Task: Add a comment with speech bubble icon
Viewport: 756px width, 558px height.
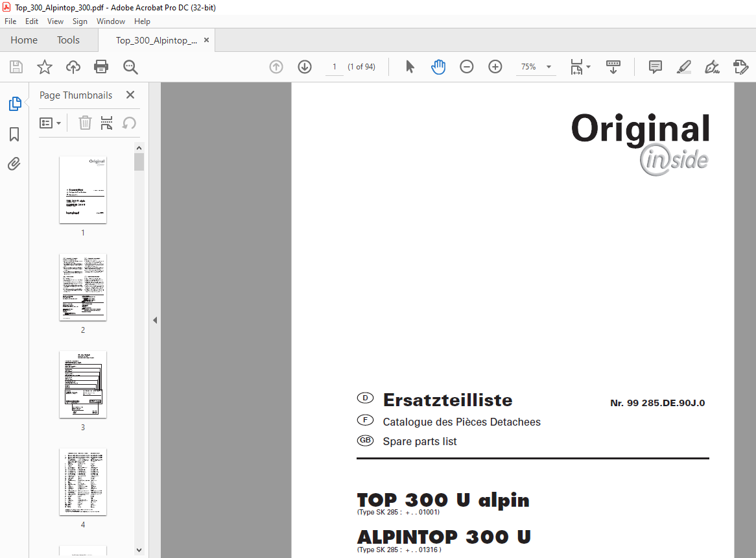Action: pos(656,67)
